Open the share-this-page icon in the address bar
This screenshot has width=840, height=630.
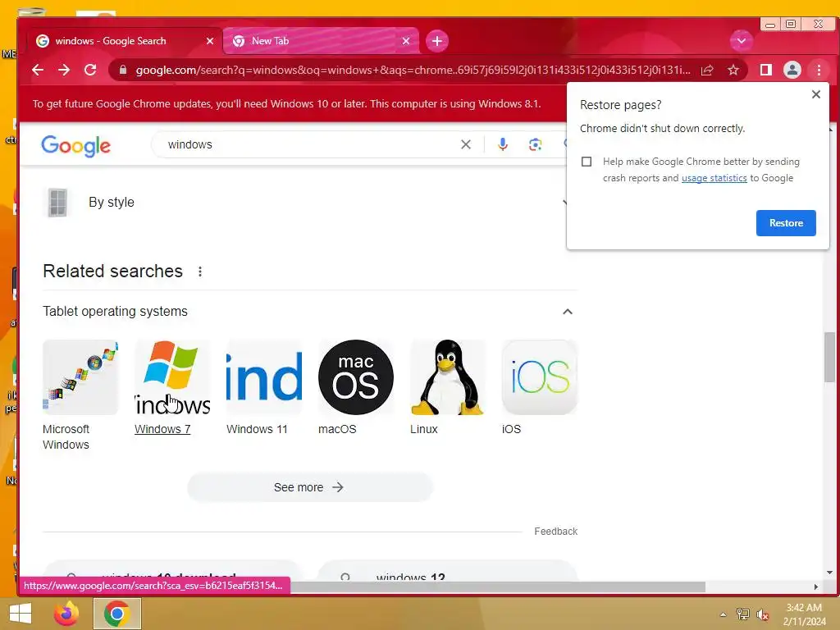click(707, 70)
